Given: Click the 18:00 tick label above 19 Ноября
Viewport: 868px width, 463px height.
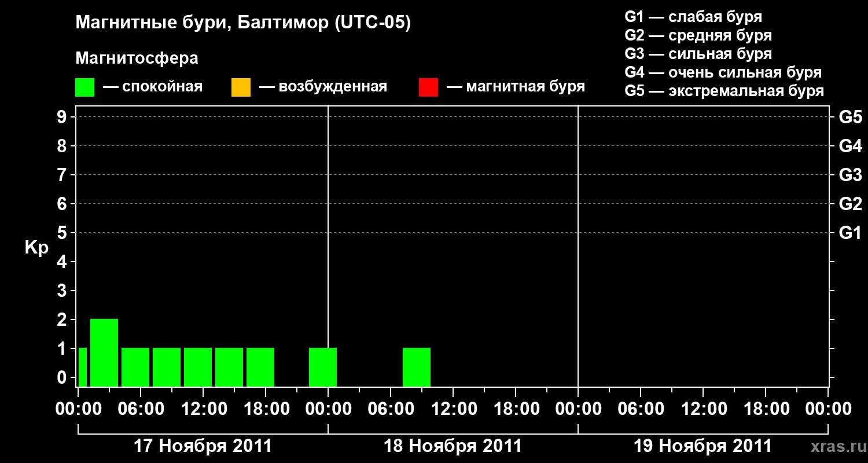Looking at the screenshot, I should click(766, 409).
